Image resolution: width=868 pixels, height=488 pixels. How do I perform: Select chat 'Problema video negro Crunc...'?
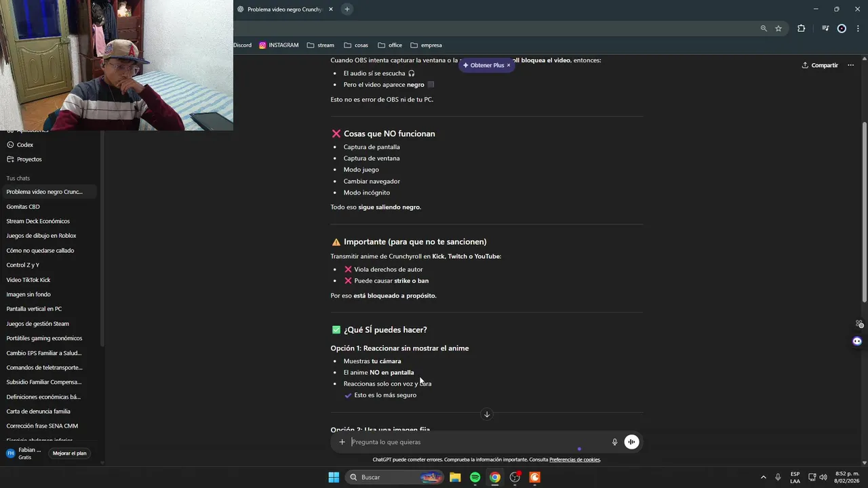[49, 192]
